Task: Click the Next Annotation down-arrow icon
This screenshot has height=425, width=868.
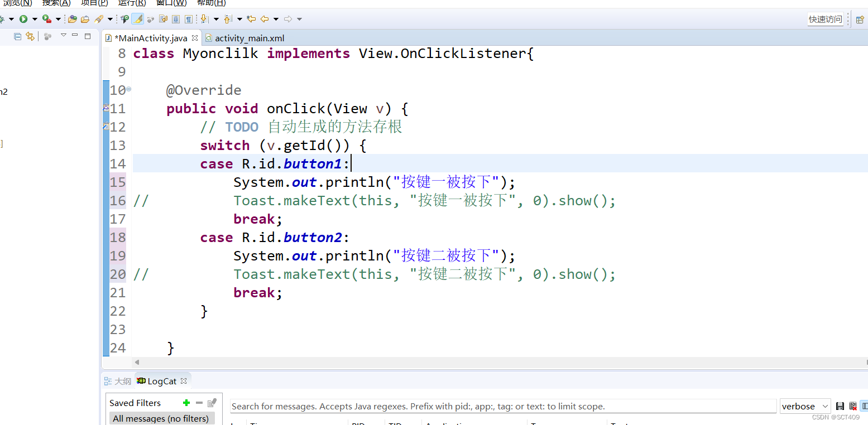Action: click(204, 19)
